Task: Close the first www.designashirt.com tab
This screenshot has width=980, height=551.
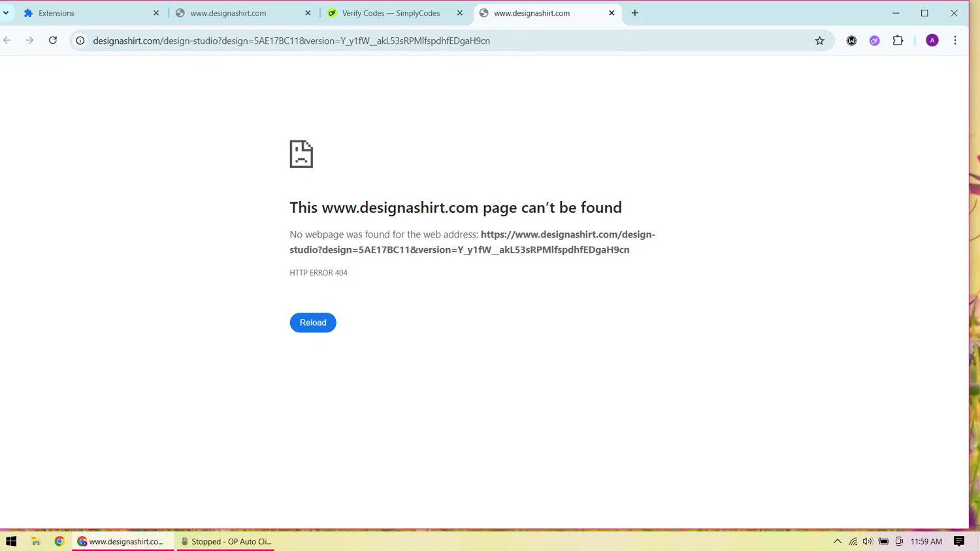Action: pyautogui.click(x=308, y=13)
